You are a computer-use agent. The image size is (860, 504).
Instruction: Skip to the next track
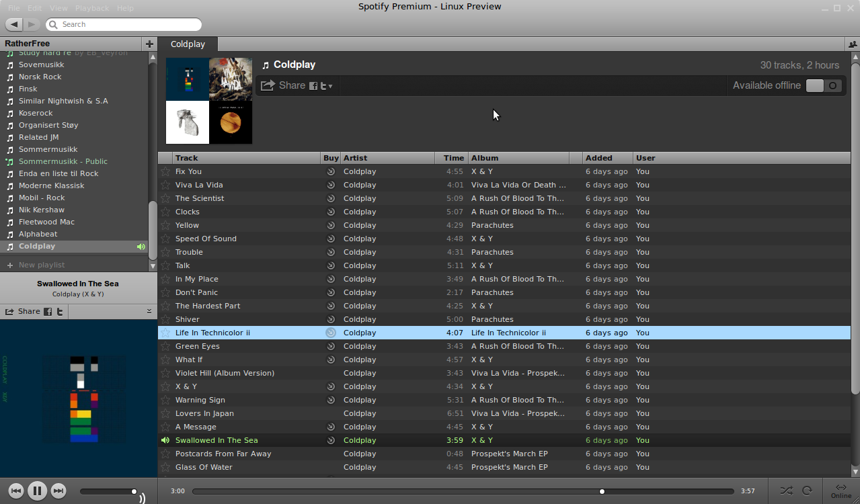(x=58, y=491)
